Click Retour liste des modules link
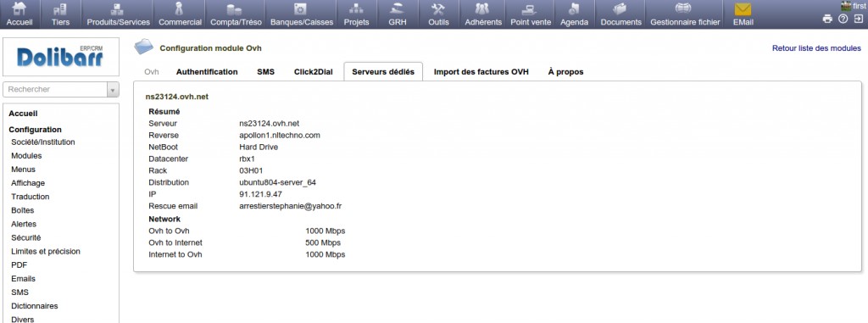 (816, 48)
